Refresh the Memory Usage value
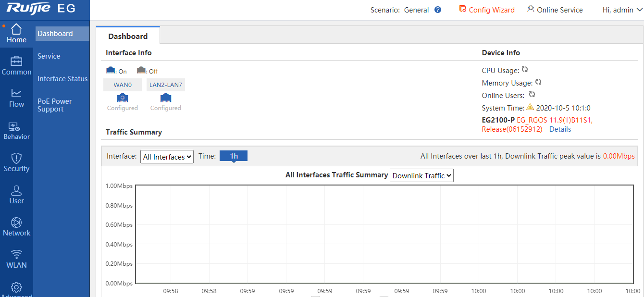The width and height of the screenshot is (644, 297). pos(538,82)
